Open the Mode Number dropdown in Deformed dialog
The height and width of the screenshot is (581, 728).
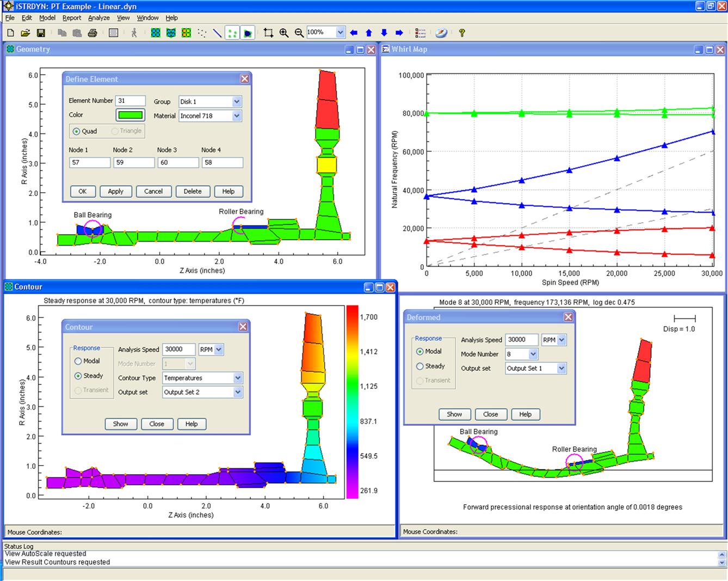point(533,354)
